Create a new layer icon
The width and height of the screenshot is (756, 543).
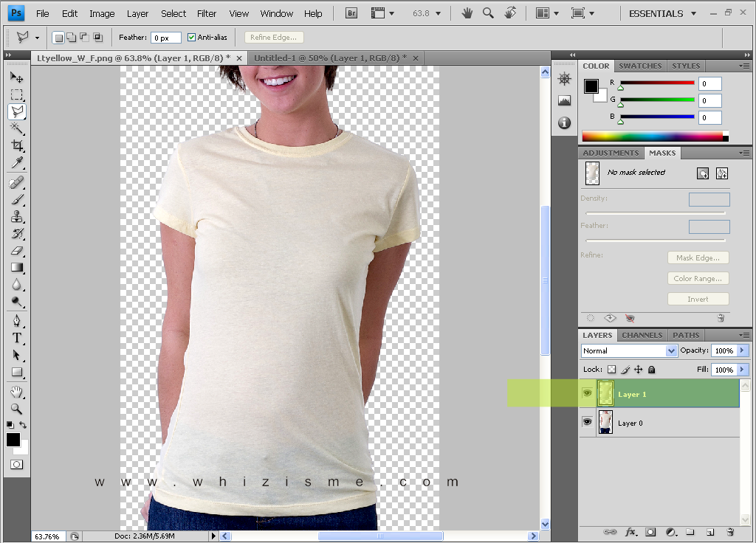709,531
